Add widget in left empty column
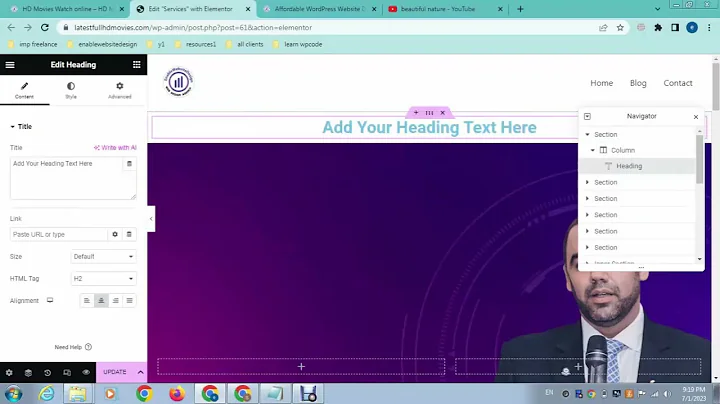Screen dimensions: 720x404 click(301, 366)
